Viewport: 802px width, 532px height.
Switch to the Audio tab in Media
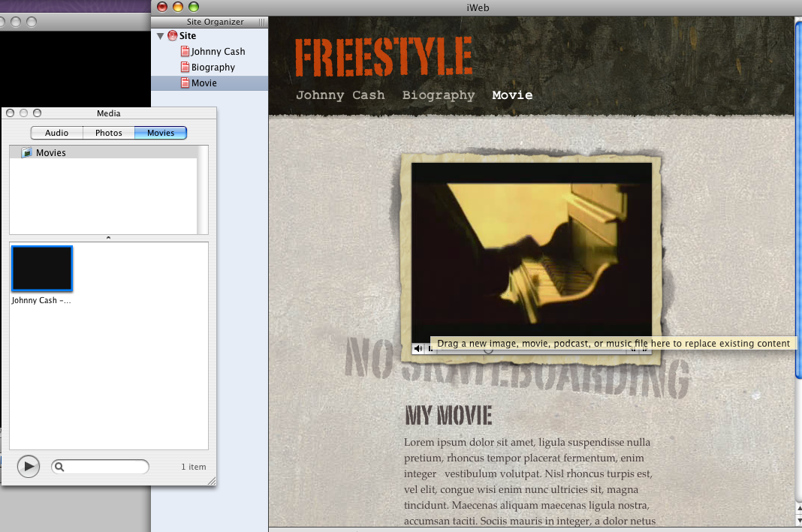57,133
